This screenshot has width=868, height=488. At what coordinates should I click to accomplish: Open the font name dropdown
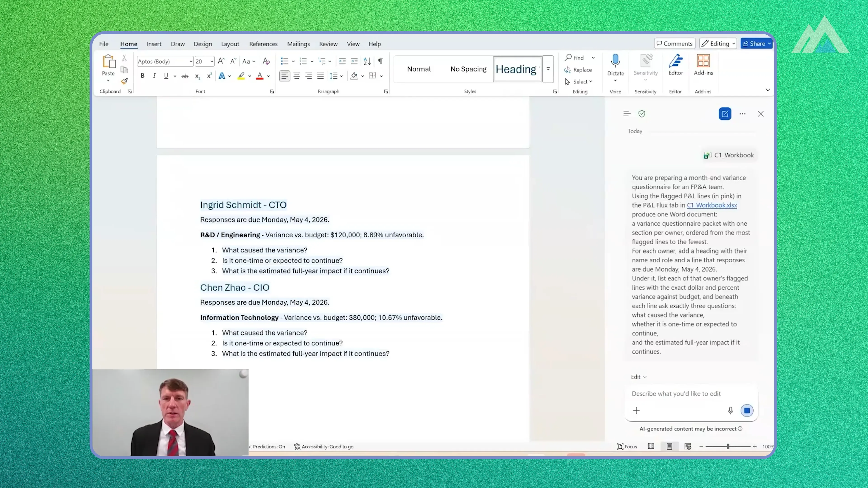[191, 61]
